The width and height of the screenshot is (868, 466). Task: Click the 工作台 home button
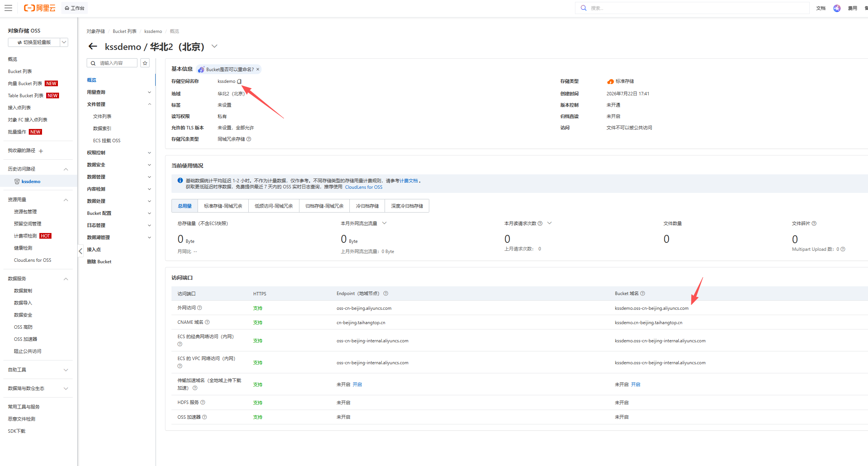click(75, 8)
